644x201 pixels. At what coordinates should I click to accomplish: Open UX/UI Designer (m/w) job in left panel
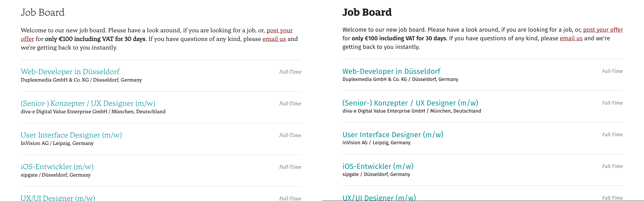pyautogui.click(x=58, y=198)
